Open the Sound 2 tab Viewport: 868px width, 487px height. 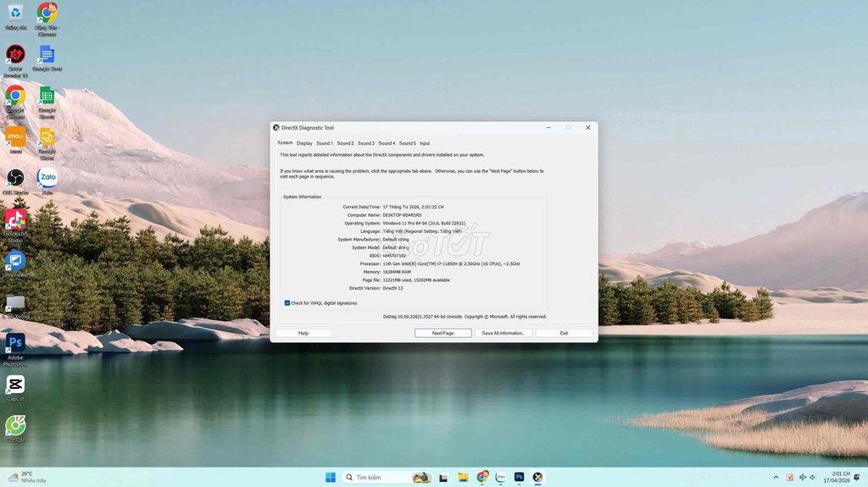[345, 143]
